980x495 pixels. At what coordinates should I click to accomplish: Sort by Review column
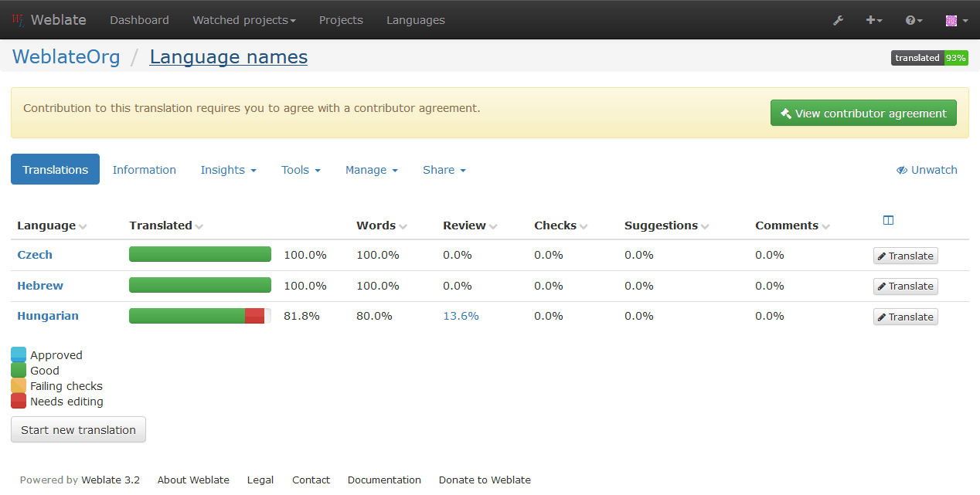[470, 225]
